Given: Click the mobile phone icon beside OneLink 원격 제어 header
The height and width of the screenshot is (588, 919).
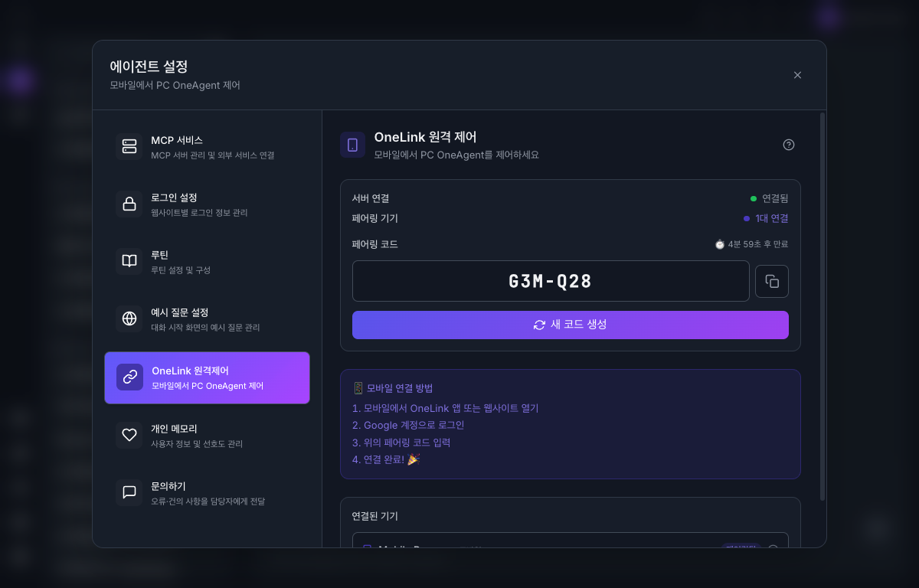Looking at the screenshot, I should pyautogui.click(x=352, y=145).
